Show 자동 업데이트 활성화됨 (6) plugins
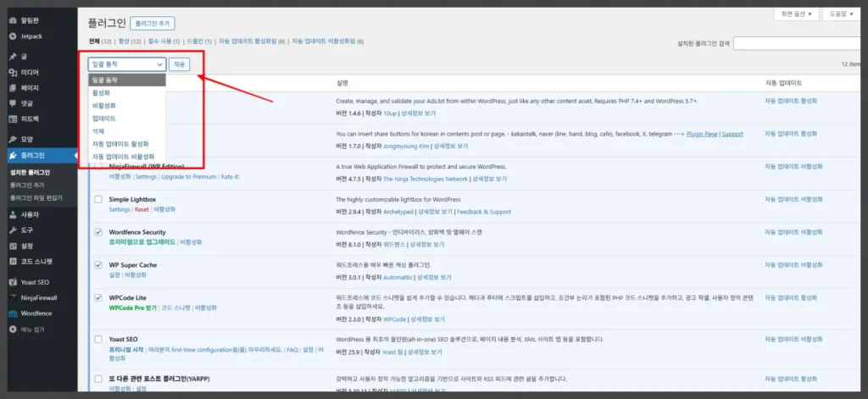Viewport: 868px width, 399px height. point(252,42)
